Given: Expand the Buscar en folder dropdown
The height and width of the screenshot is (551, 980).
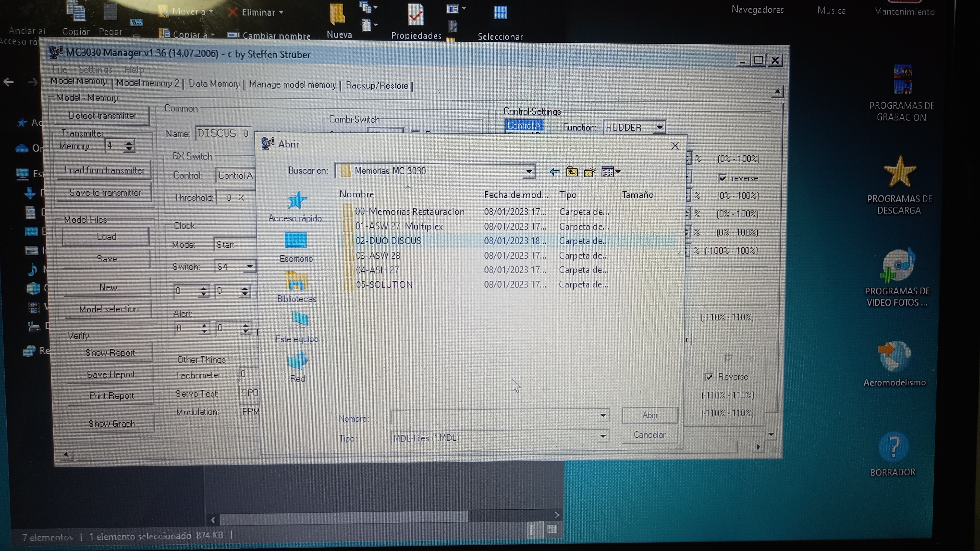Looking at the screenshot, I should tap(528, 171).
